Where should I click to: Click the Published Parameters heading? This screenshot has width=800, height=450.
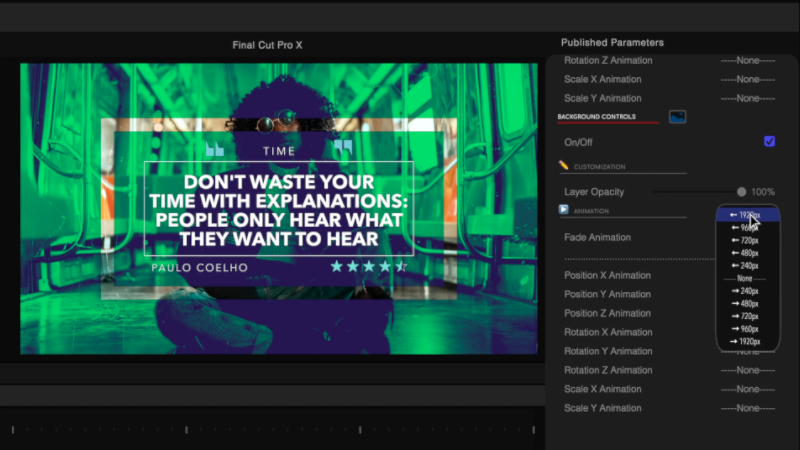coord(612,42)
